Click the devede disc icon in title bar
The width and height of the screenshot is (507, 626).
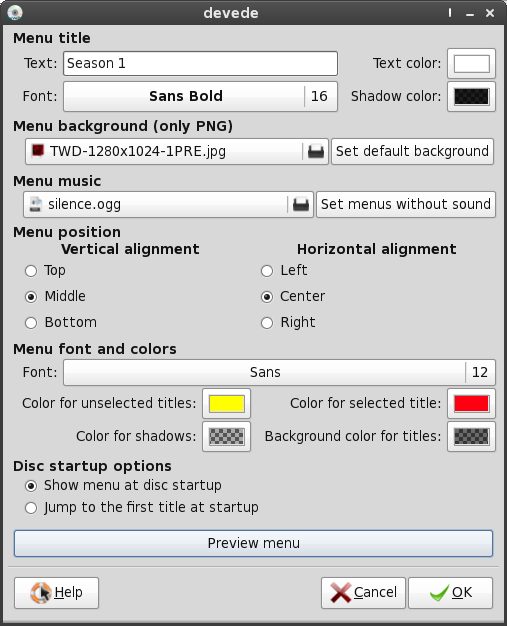pos(15,13)
